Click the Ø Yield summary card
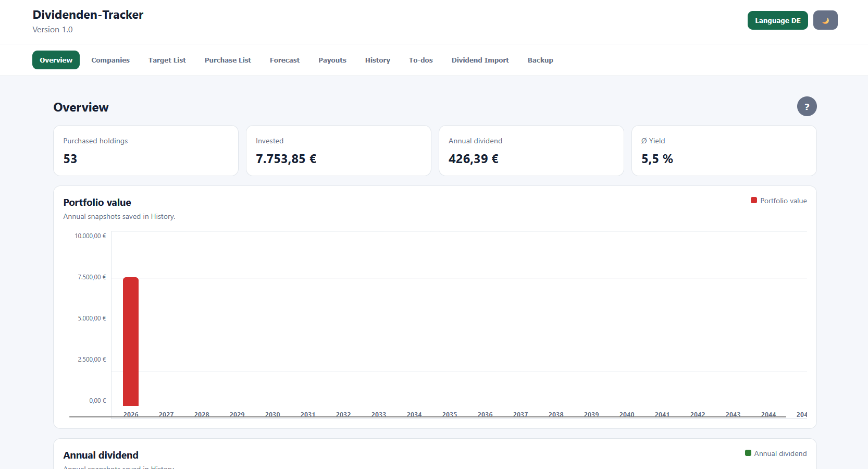The width and height of the screenshot is (868, 469). tap(724, 151)
